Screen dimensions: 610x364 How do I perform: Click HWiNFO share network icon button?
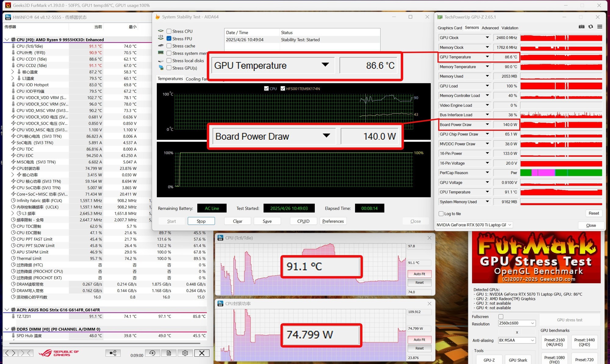tap(113, 353)
